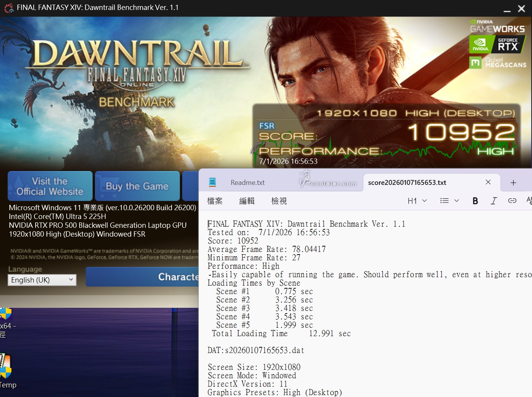Open the 檔案 (File) menu
Image resolution: width=532 pixels, height=397 pixels.
(x=215, y=201)
